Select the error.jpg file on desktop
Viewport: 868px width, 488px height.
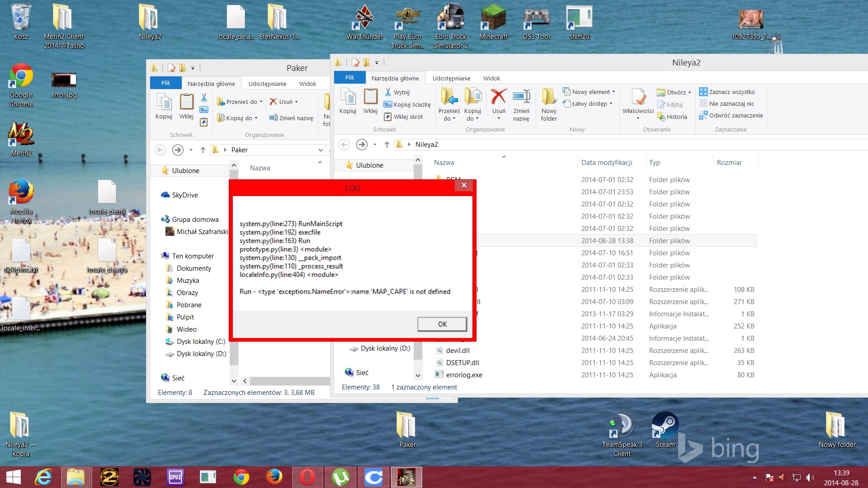64,85
